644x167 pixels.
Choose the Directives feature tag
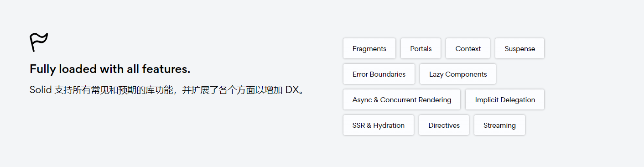(444, 125)
